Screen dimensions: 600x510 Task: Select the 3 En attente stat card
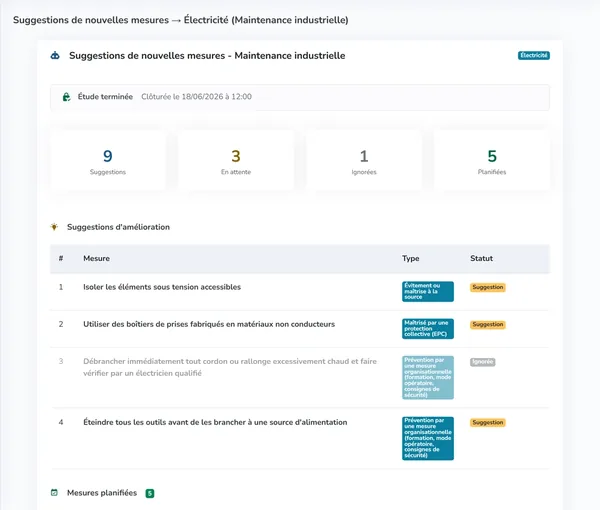click(236, 160)
